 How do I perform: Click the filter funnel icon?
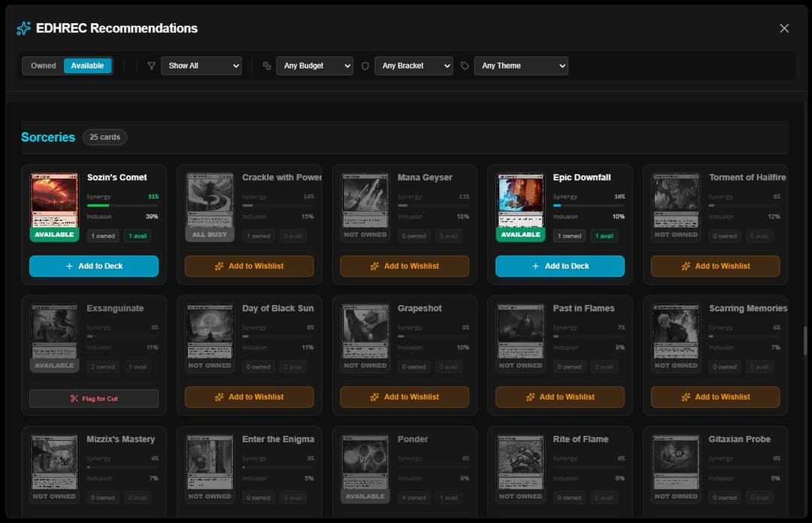[x=151, y=66]
